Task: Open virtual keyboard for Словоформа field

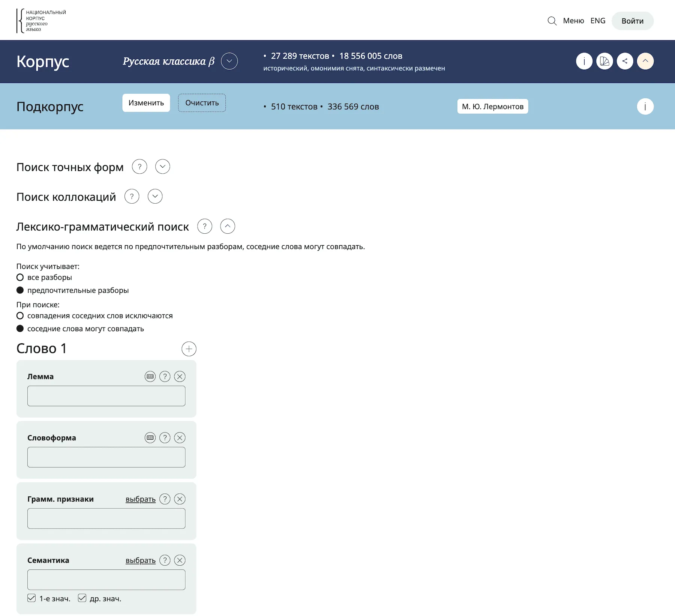Action: pos(150,438)
